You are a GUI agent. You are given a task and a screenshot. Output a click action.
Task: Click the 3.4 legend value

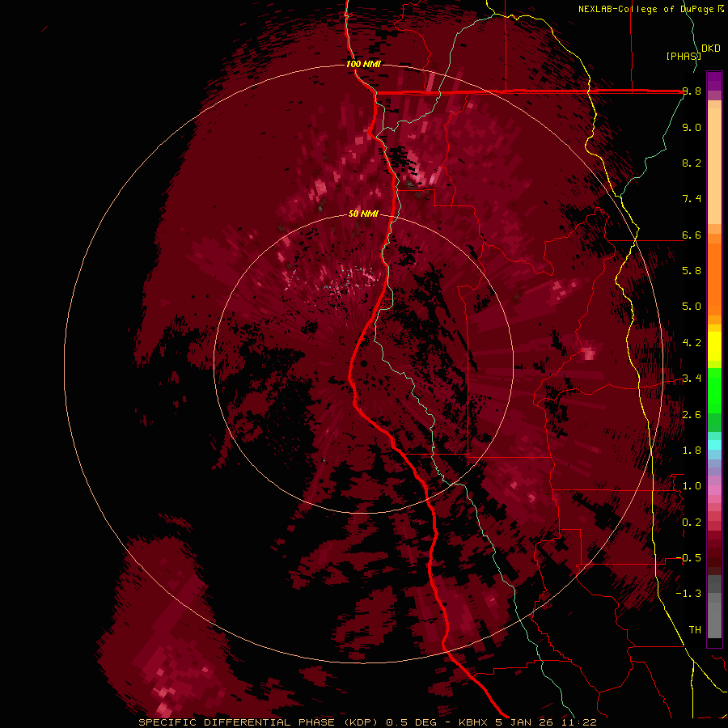(692, 379)
